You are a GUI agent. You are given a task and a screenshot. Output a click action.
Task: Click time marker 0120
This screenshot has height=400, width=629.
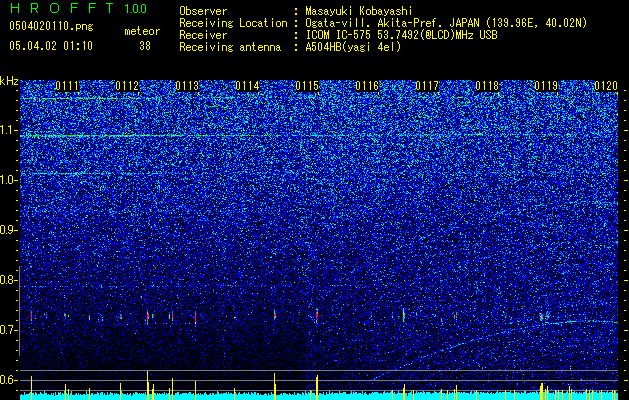pos(606,86)
